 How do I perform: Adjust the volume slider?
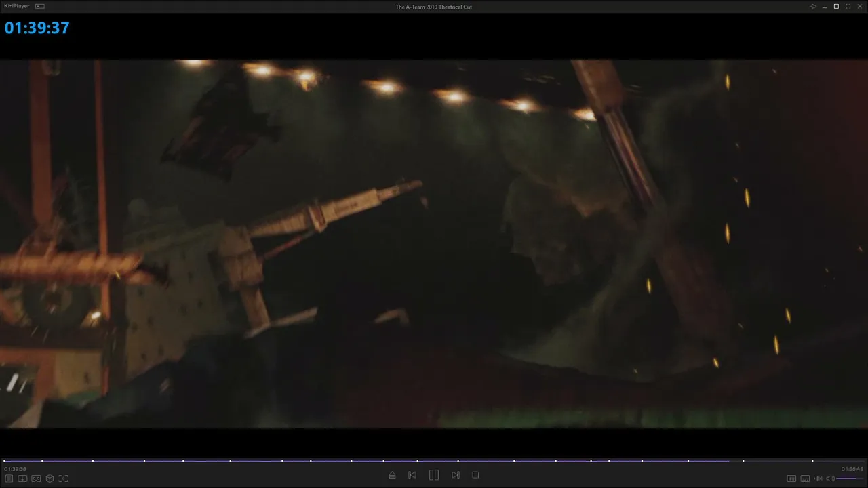click(x=850, y=479)
